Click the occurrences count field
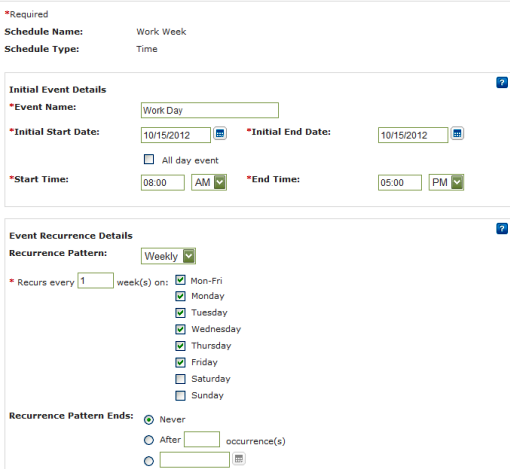 pos(202,439)
